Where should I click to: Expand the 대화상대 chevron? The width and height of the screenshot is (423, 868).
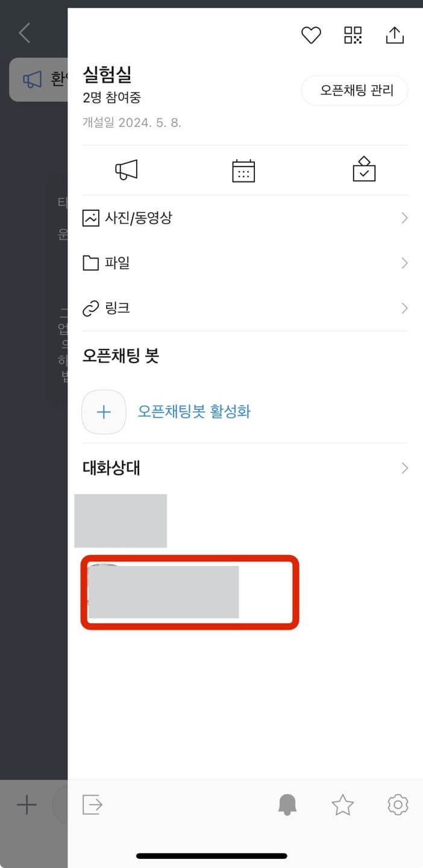(x=404, y=468)
